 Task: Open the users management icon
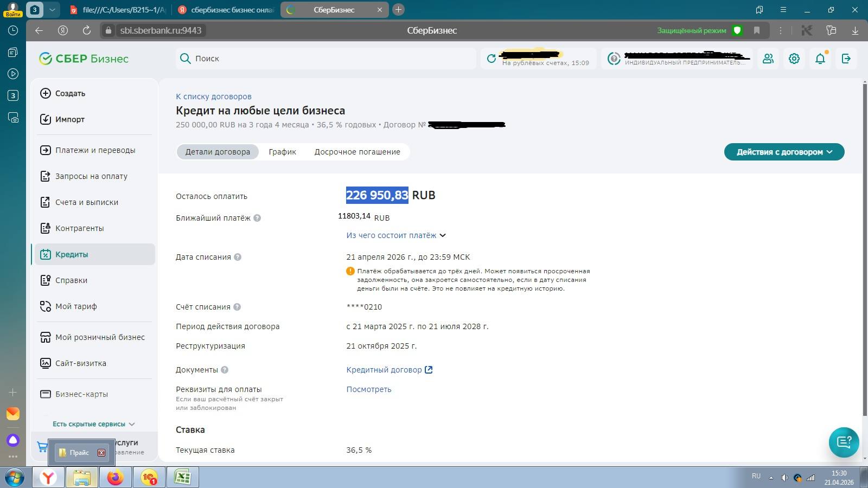pos(768,59)
